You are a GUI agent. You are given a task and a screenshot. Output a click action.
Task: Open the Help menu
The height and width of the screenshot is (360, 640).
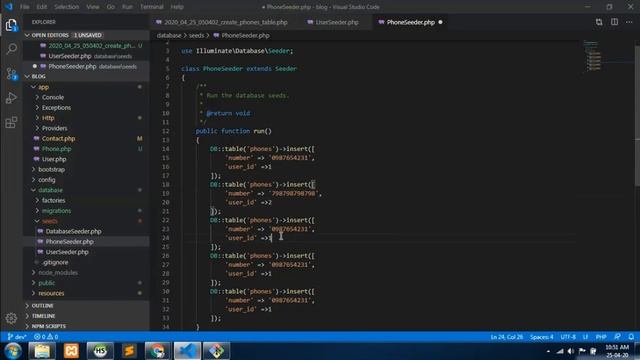click(x=177, y=7)
